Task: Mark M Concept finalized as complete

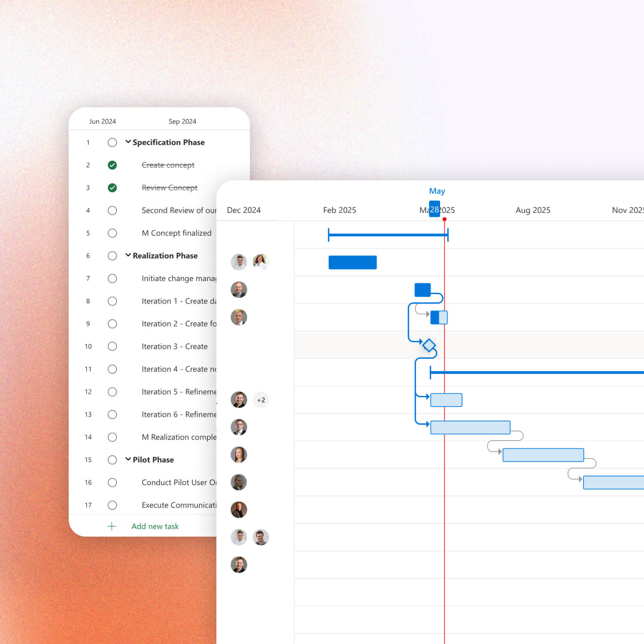Action: click(112, 233)
